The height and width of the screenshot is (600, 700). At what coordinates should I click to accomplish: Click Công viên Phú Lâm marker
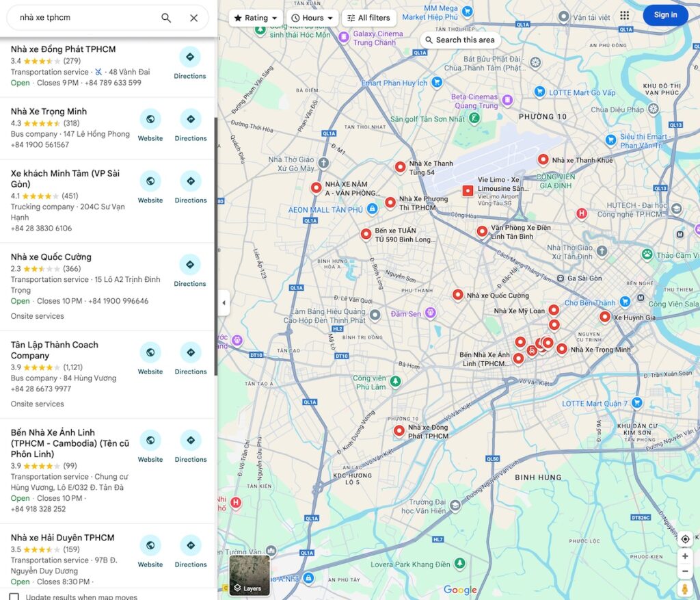pos(395,381)
